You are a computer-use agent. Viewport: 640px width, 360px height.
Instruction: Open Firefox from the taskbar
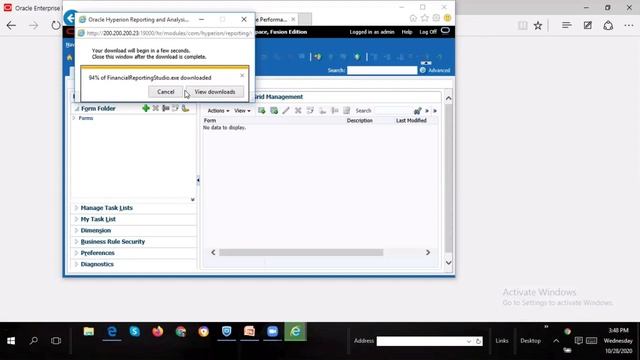[158, 331]
